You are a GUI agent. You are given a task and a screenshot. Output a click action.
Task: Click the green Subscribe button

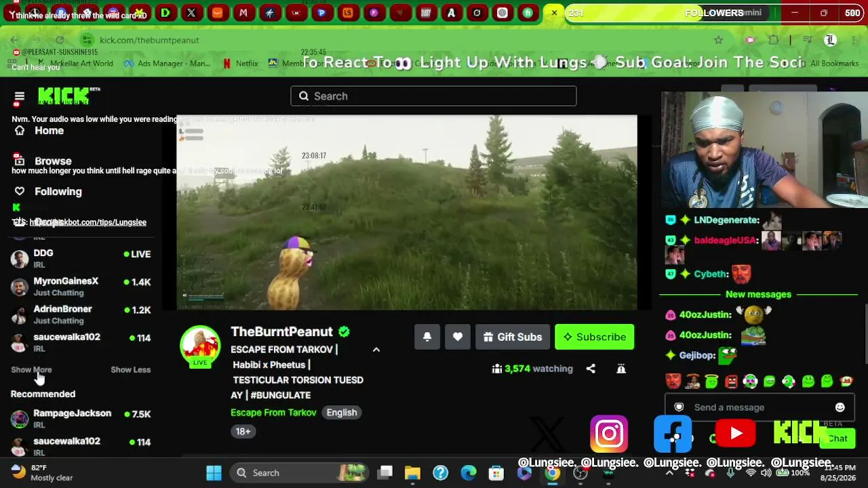coord(595,337)
